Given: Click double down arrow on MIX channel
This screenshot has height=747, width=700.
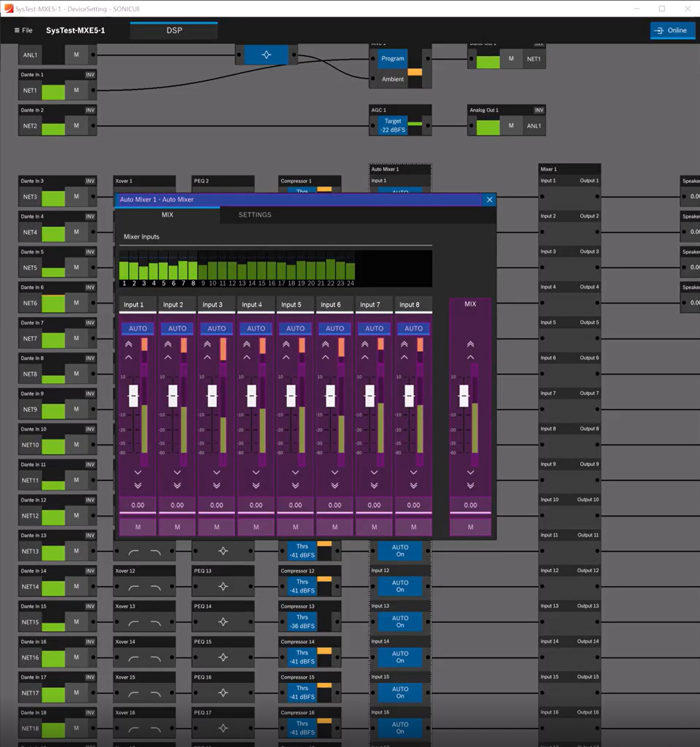Looking at the screenshot, I should (x=470, y=485).
